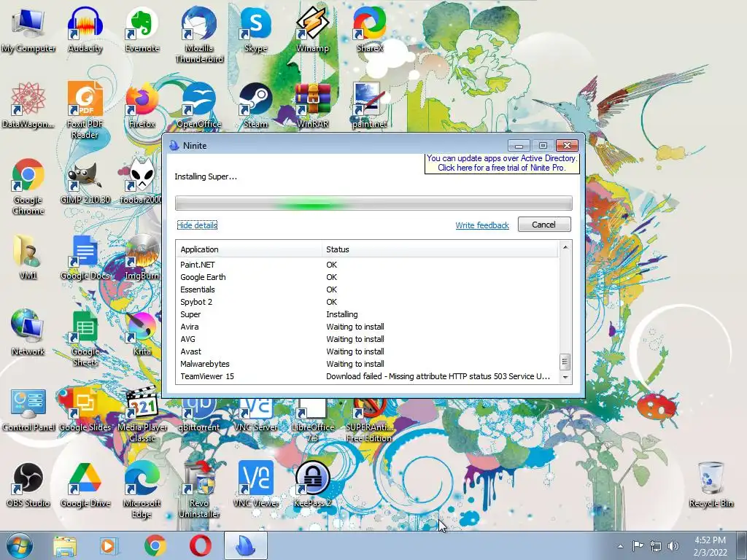The width and height of the screenshot is (747, 560).
Task: Select the Paint.NET row
Action: pyautogui.click(x=368, y=265)
